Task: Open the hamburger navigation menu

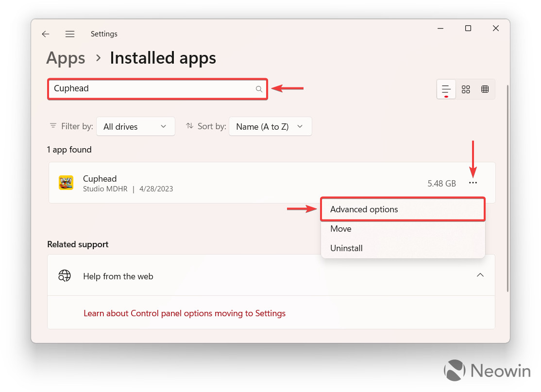Action: tap(70, 34)
